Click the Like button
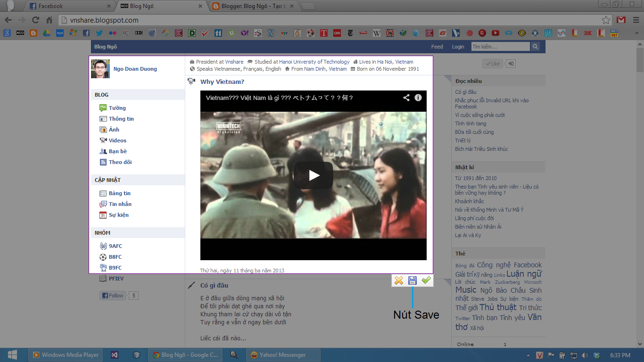Viewport: 644px width, 362px height. tap(493, 64)
